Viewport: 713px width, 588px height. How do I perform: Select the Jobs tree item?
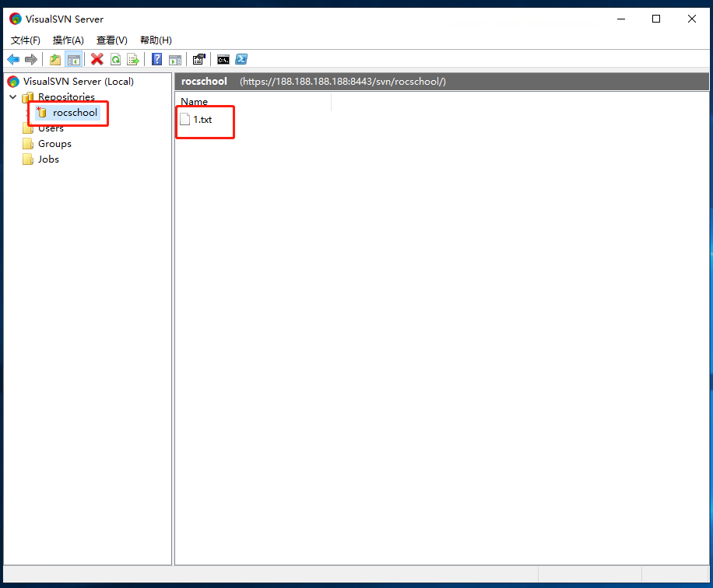(49, 159)
